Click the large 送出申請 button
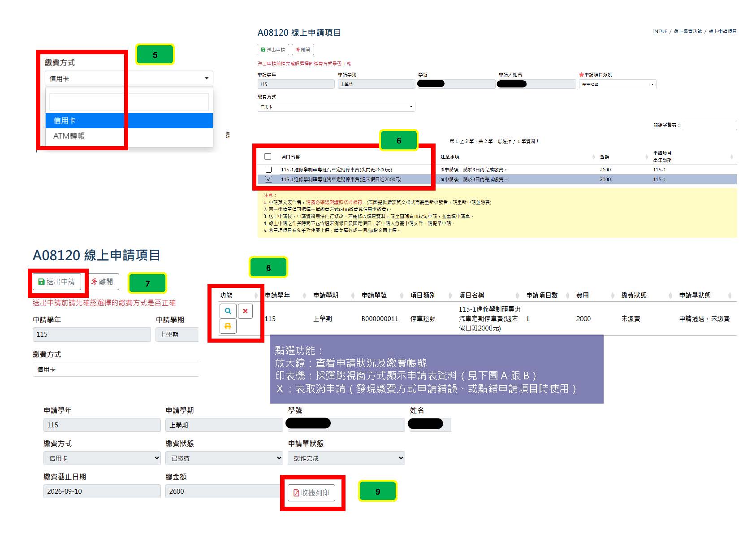756x535 pixels. click(x=57, y=282)
